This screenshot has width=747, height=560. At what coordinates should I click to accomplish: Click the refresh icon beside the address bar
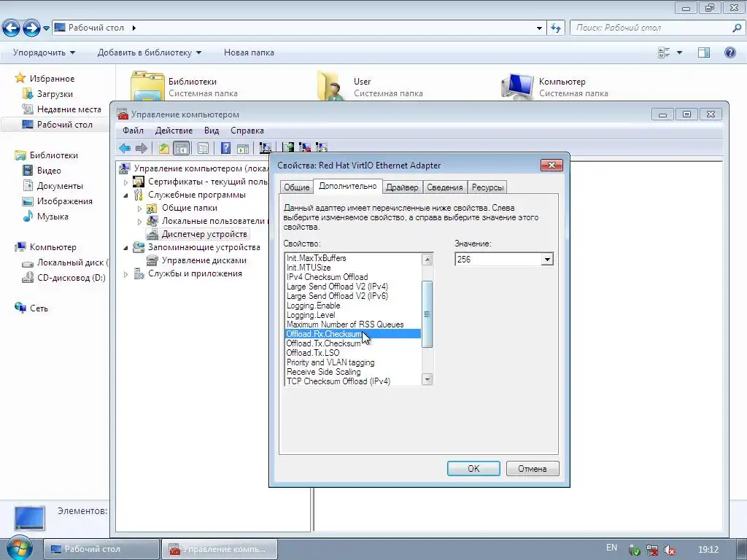(x=556, y=28)
